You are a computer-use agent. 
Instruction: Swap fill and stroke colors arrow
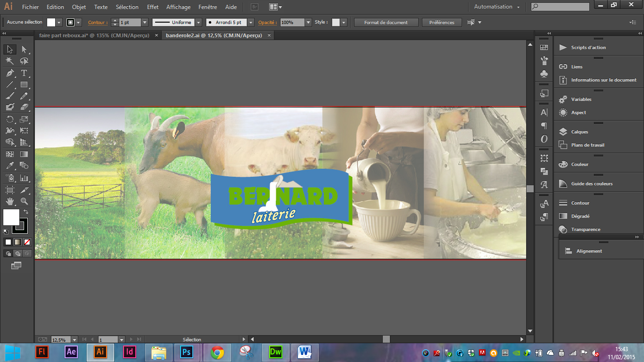(x=26, y=212)
